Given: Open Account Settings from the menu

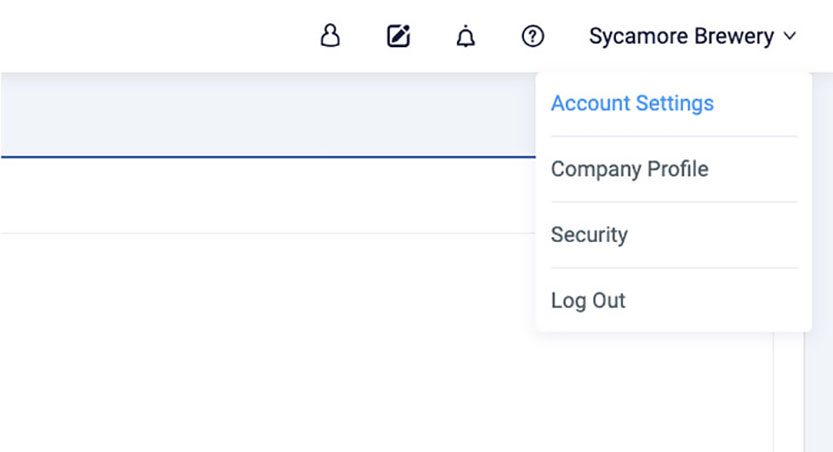Looking at the screenshot, I should click(x=632, y=103).
